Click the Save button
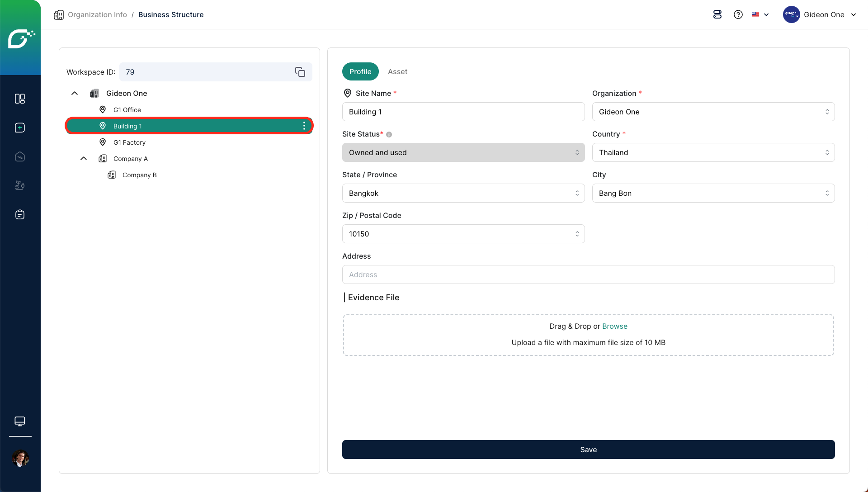This screenshot has width=868, height=492. 588,449
